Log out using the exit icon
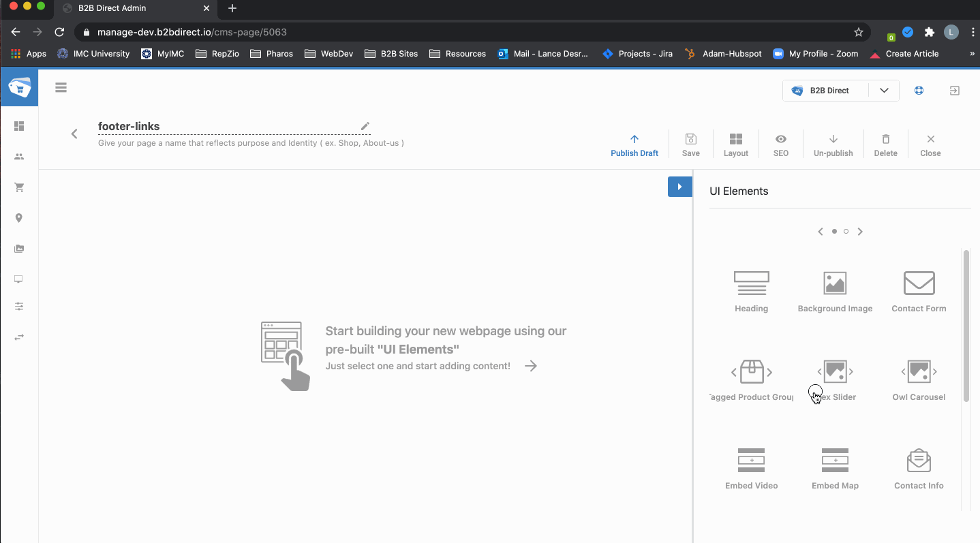Screen dimensions: 980x543 (955, 91)
